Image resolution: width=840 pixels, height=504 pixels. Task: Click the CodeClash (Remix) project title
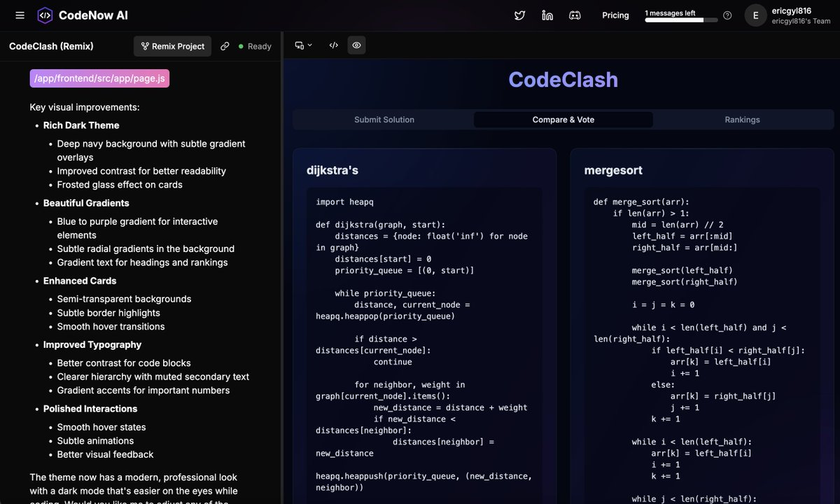coord(51,46)
